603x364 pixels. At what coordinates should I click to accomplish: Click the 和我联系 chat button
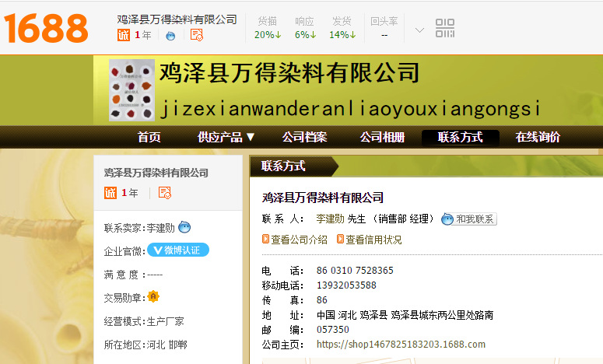point(469,219)
